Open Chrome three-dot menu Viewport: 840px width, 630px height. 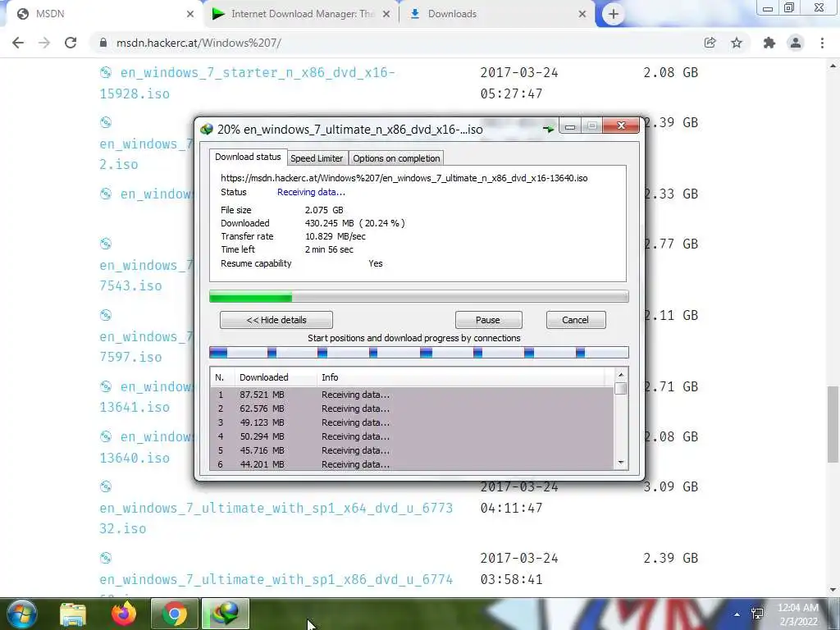(822, 43)
